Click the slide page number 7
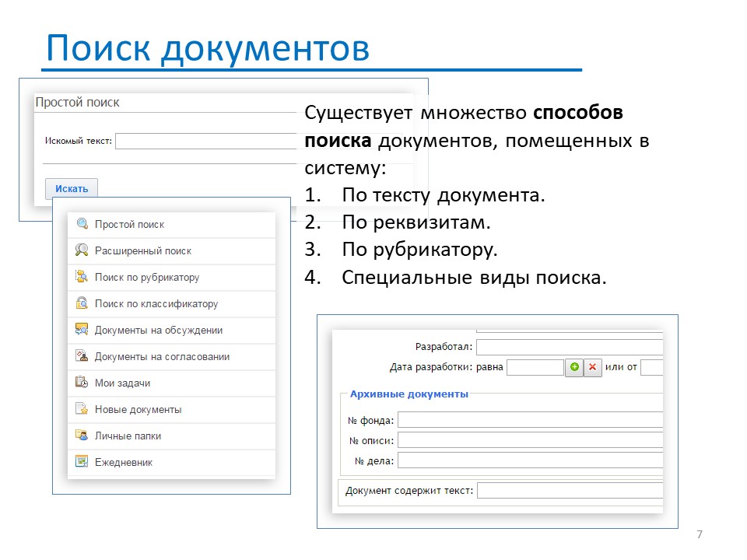This screenshot has height=560, width=747. coord(700,534)
